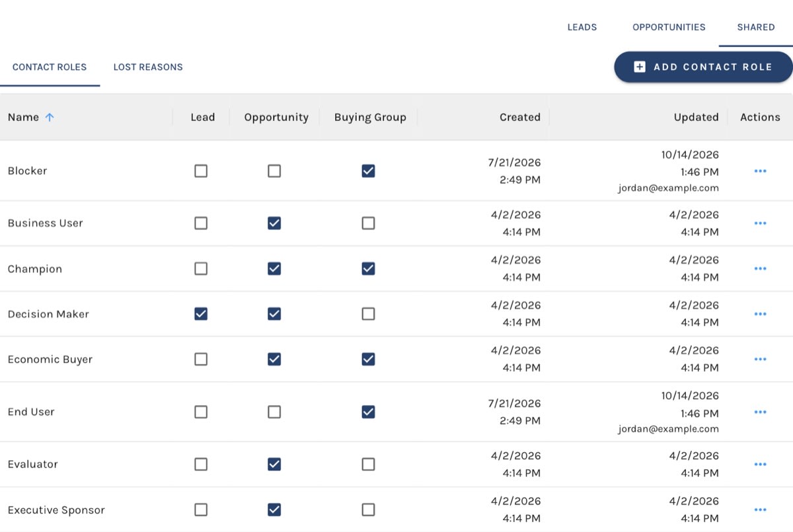793x532 pixels.
Task: Check Buying Group for Evaluator
Action: [369, 465]
